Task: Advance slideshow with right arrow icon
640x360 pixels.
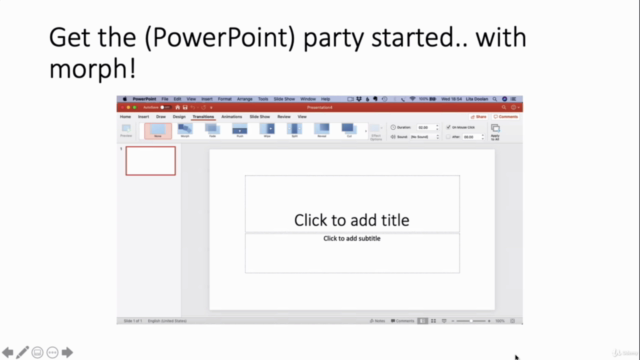Action: tap(67, 352)
